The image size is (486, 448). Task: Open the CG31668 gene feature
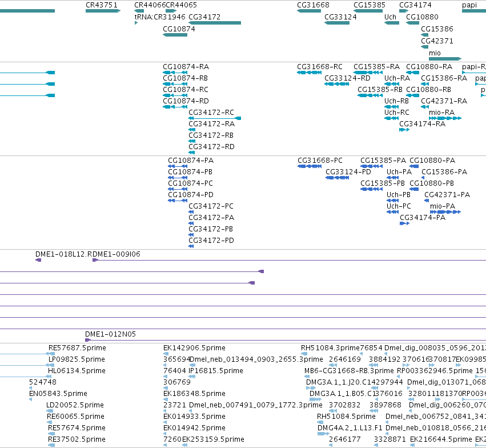click(x=309, y=11)
